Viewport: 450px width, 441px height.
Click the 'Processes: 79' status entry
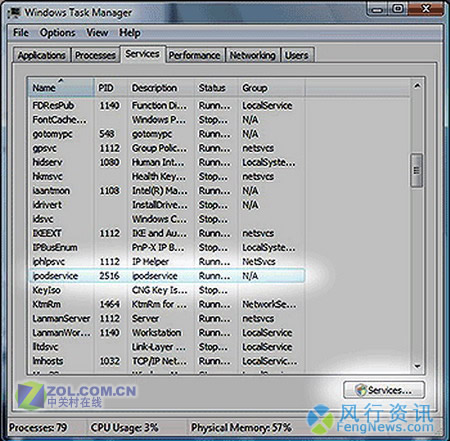(x=38, y=427)
